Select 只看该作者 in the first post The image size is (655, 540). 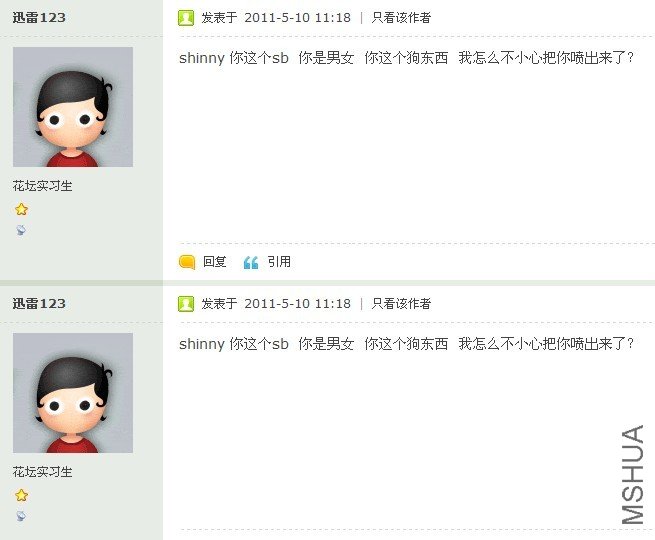point(401,18)
